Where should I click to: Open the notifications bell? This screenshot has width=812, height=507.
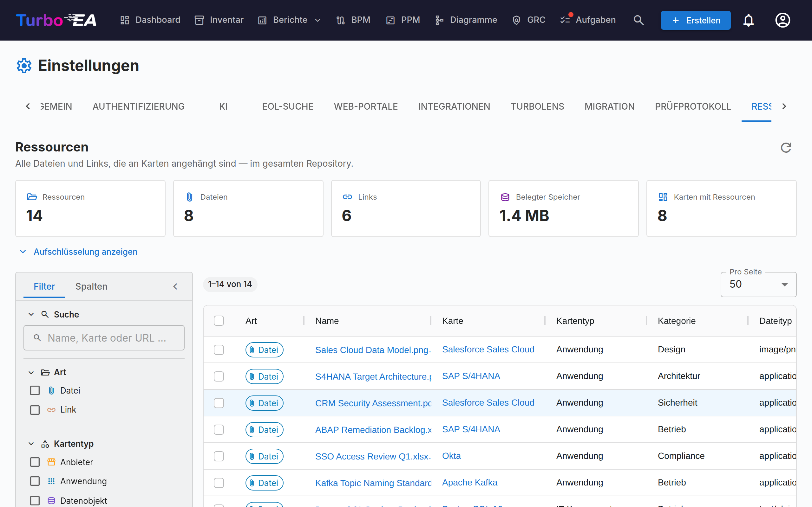[748, 20]
